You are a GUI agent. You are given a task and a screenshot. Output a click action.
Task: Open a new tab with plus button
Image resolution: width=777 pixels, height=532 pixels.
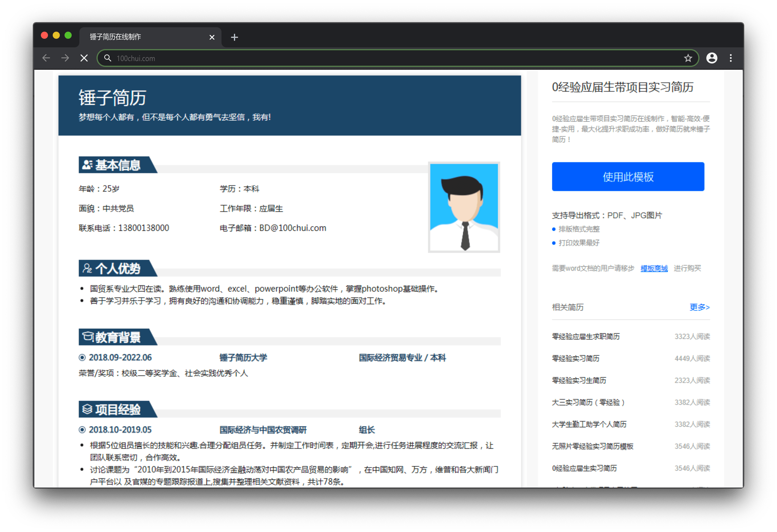pyautogui.click(x=234, y=37)
